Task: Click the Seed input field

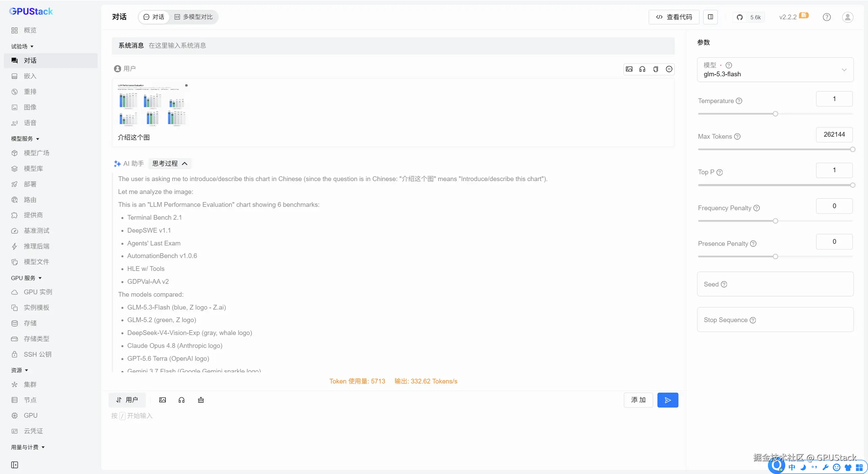Action: pyautogui.click(x=775, y=284)
